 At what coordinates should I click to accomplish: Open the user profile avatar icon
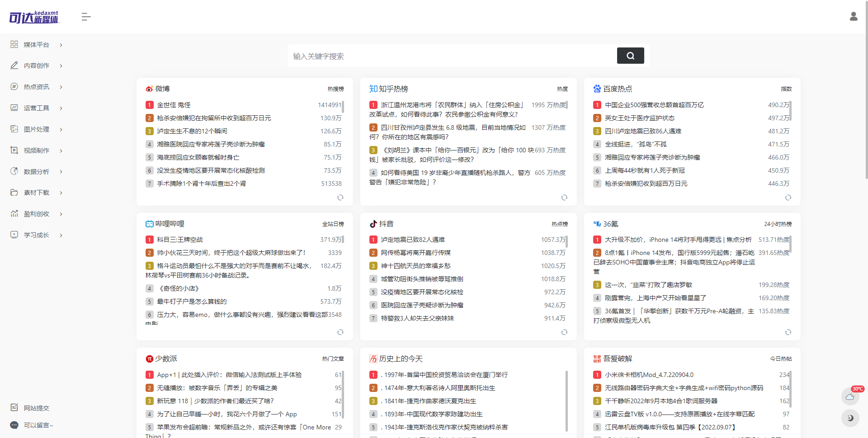click(854, 16)
